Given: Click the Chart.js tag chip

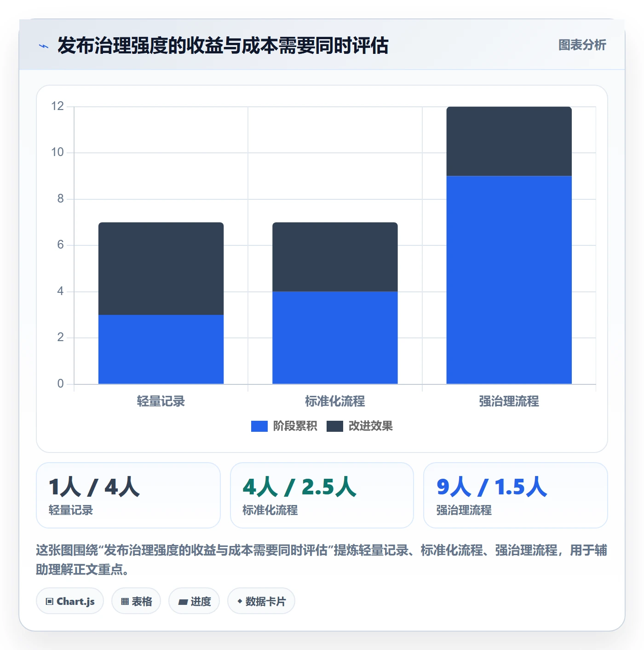Looking at the screenshot, I should [x=70, y=601].
